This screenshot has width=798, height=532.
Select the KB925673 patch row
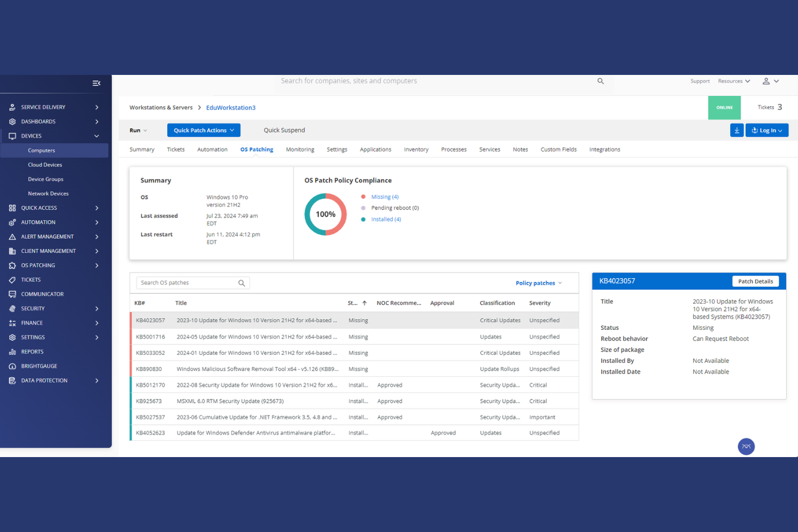[354, 401]
